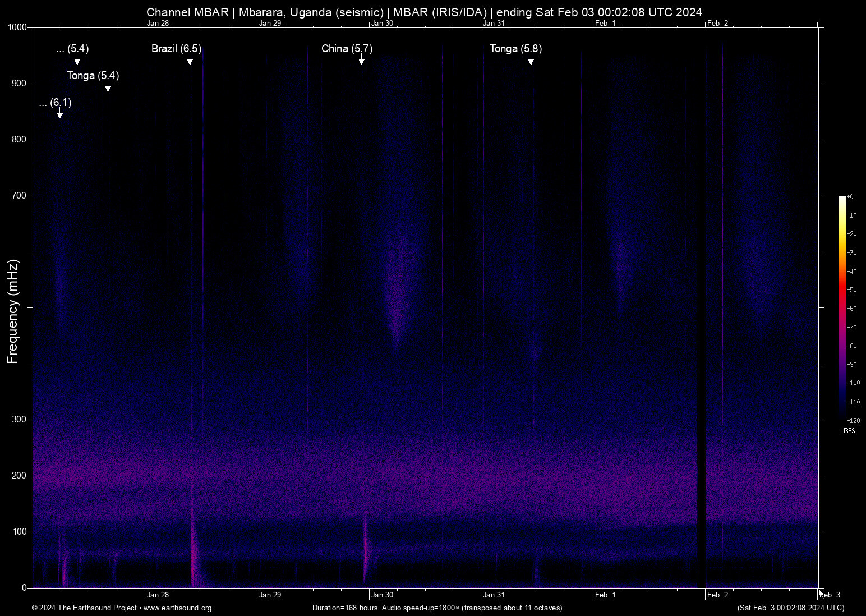Click the Feb 1 label on the top axis

pos(605,23)
